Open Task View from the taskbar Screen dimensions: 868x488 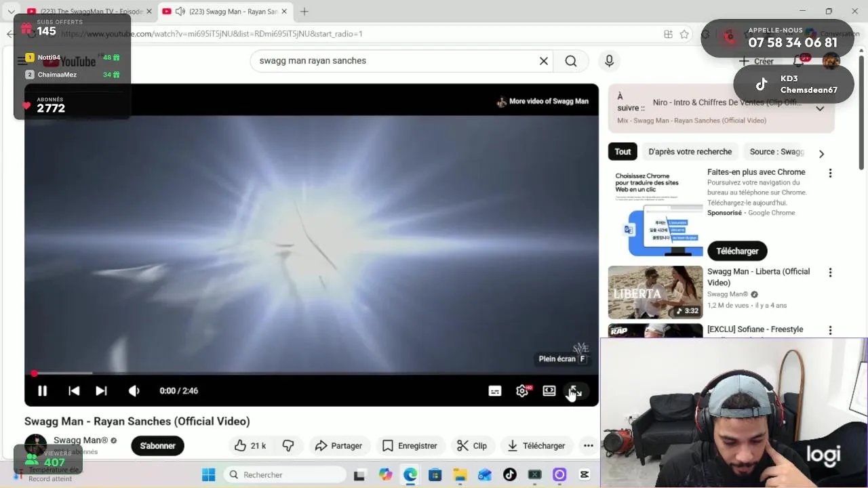click(359, 474)
